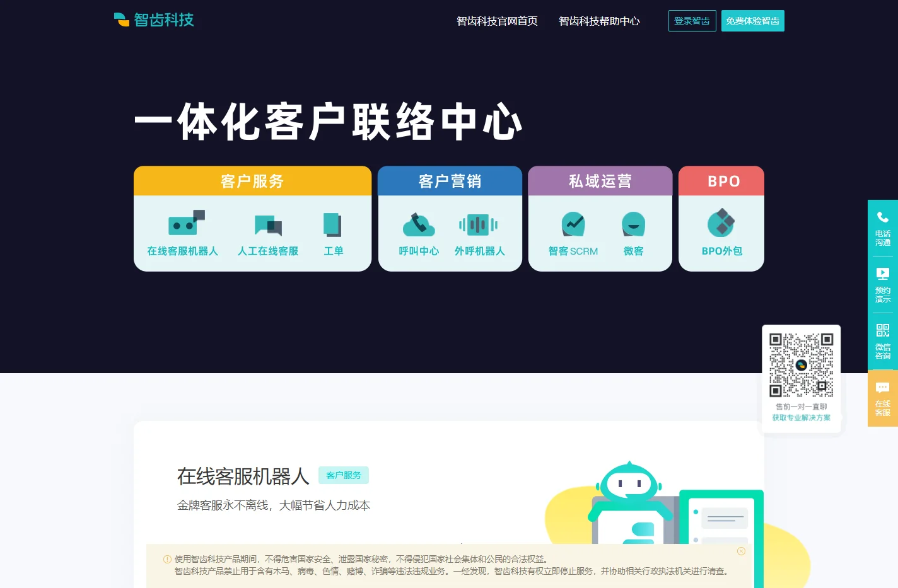Open the 微客 text link
This screenshot has width=898, height=588.
634,251
